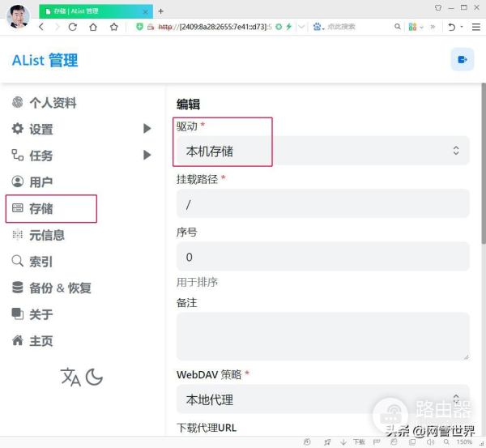This screenshot has width=486, height=448.
Task: Expand the 任务 submenu arrow
Action: pyautogui.click(x=147, y=155)
